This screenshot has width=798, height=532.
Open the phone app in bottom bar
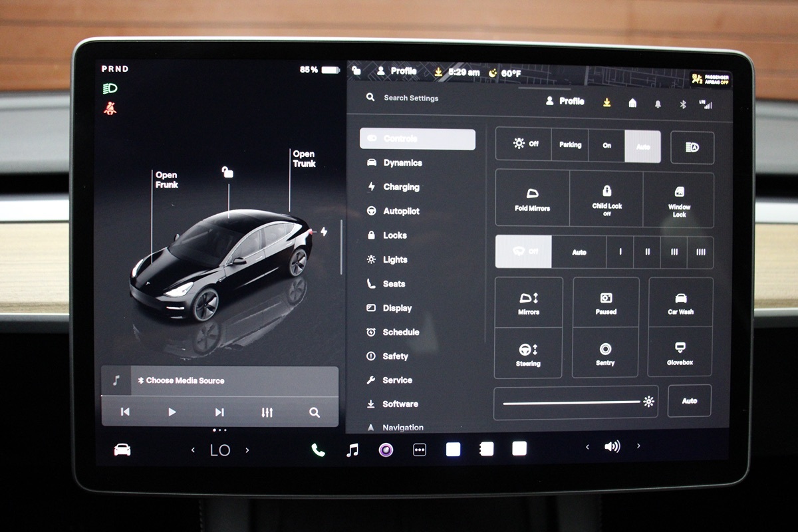(x=318, y=450)
